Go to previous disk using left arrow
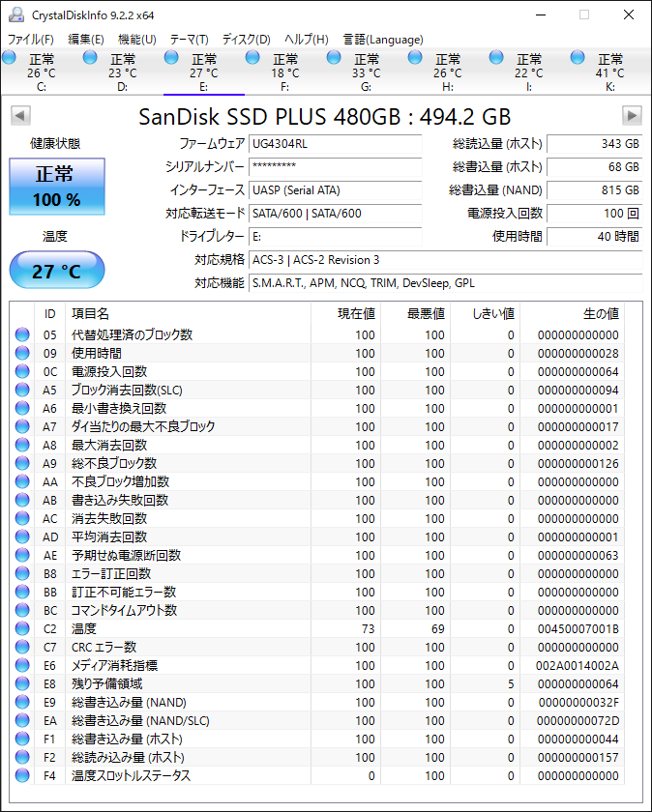 pos(20,115)
